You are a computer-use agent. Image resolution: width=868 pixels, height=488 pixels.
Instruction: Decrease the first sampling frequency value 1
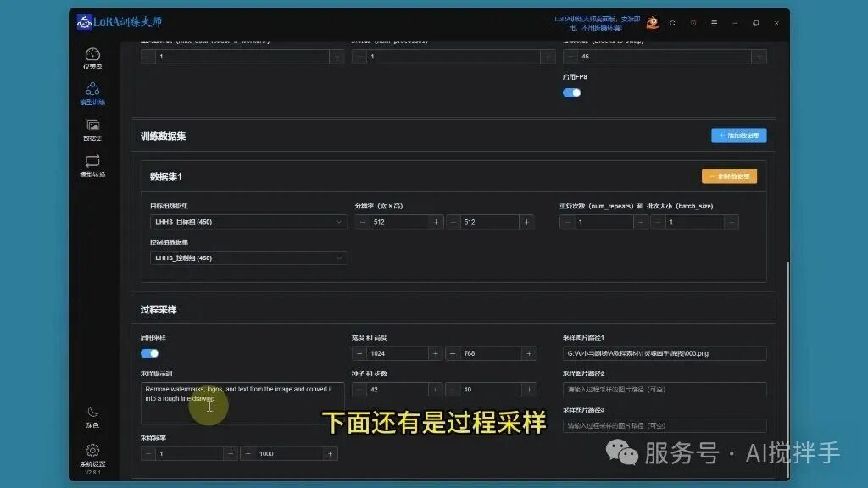tap(147, 454)
